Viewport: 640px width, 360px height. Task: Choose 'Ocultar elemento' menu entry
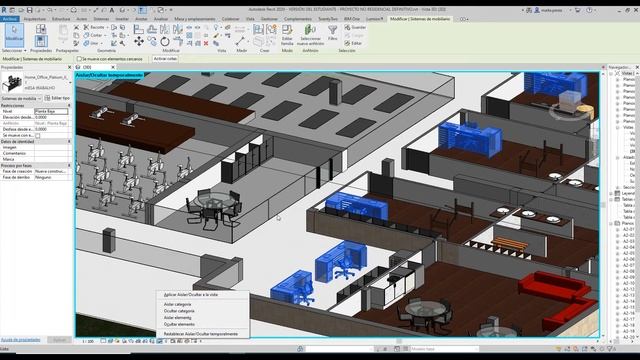pos(179,324)
